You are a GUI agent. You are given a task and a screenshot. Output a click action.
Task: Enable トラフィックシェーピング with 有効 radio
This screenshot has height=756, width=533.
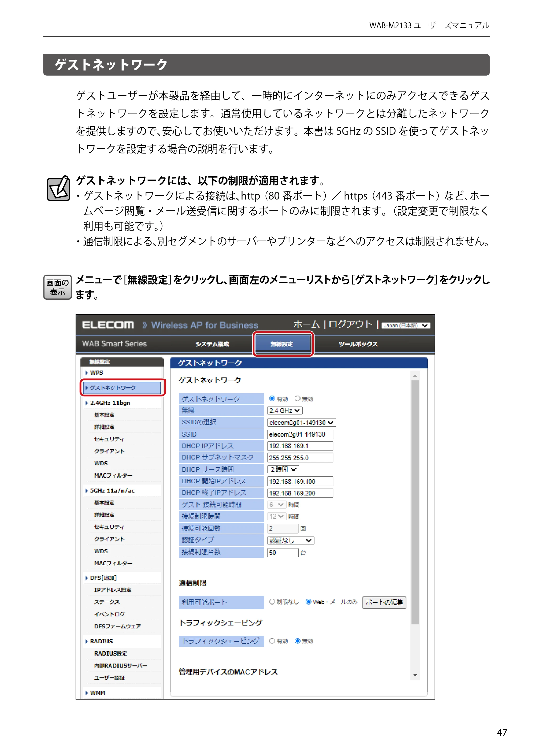click(272, 641)
